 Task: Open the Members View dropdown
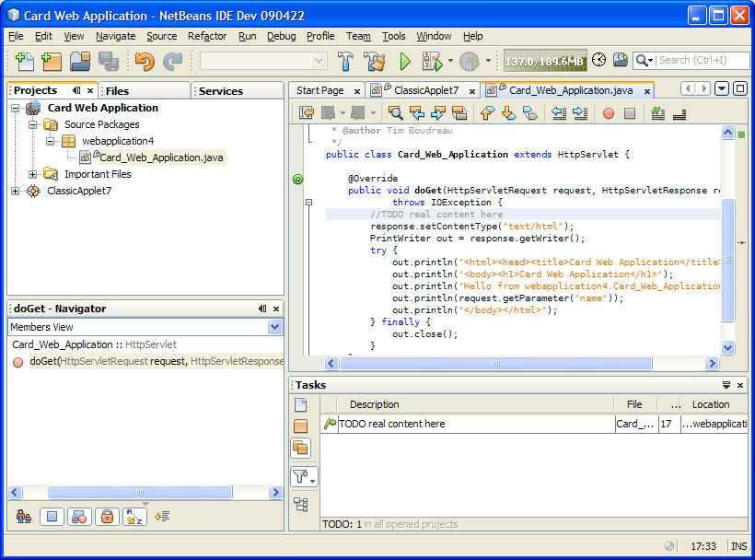[x=274, y=327]
